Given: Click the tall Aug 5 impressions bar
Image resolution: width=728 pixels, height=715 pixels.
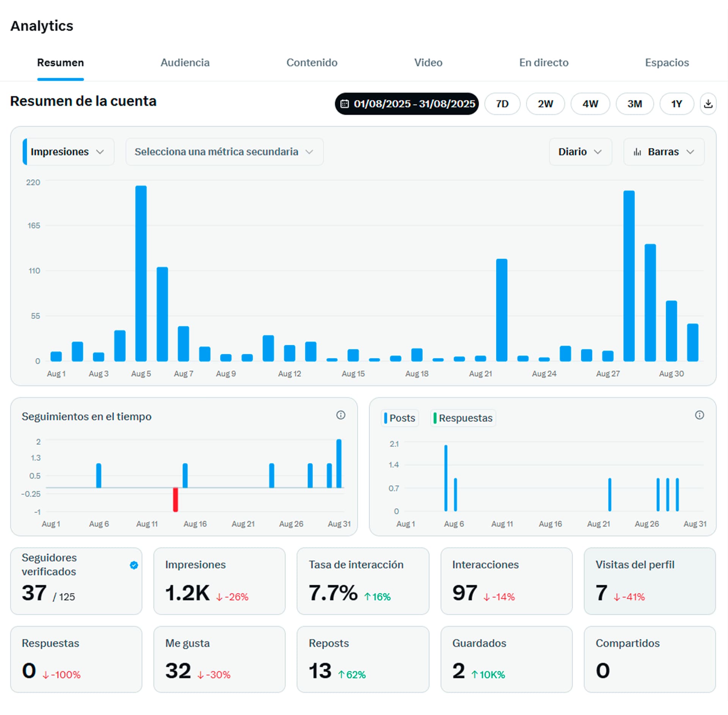Looking at the screenshot, I should [141, 273].
